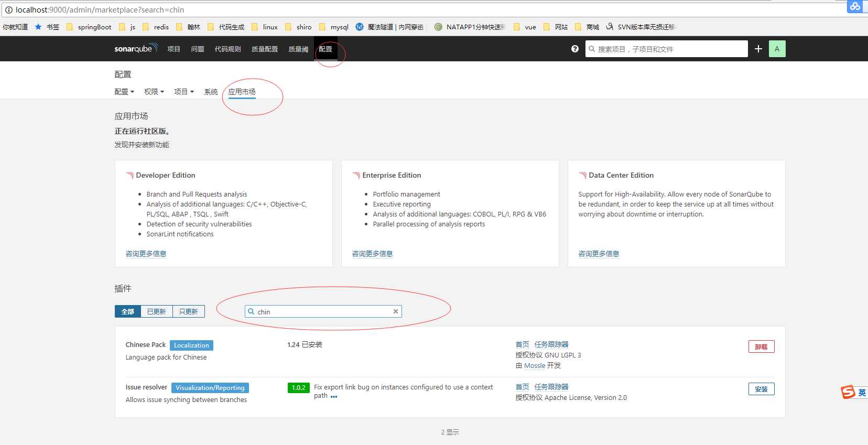868x445 pixels.
Task: Open the shiro bookmark folder
Action: click(x=298, y=27)
